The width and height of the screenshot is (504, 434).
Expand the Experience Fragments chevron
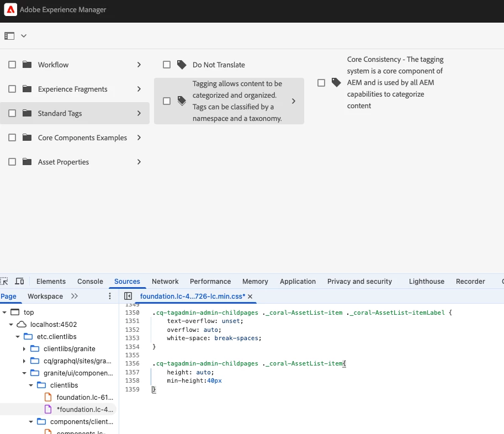click(139, 89)
